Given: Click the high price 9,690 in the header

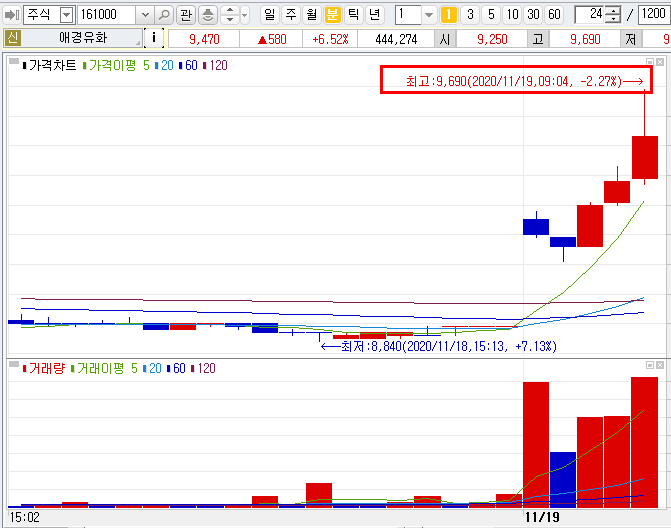Looking at the screenshot, I should (x=585, y=39).
